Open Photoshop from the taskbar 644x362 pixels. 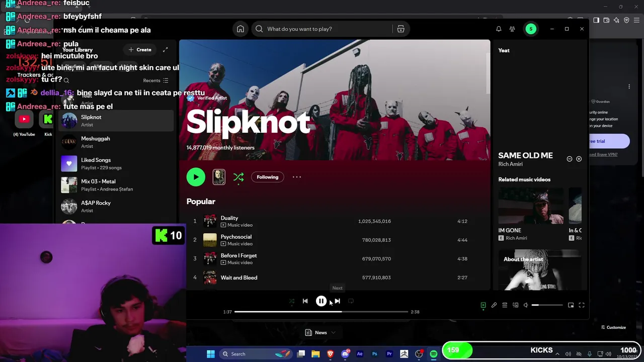click(374, 354)
